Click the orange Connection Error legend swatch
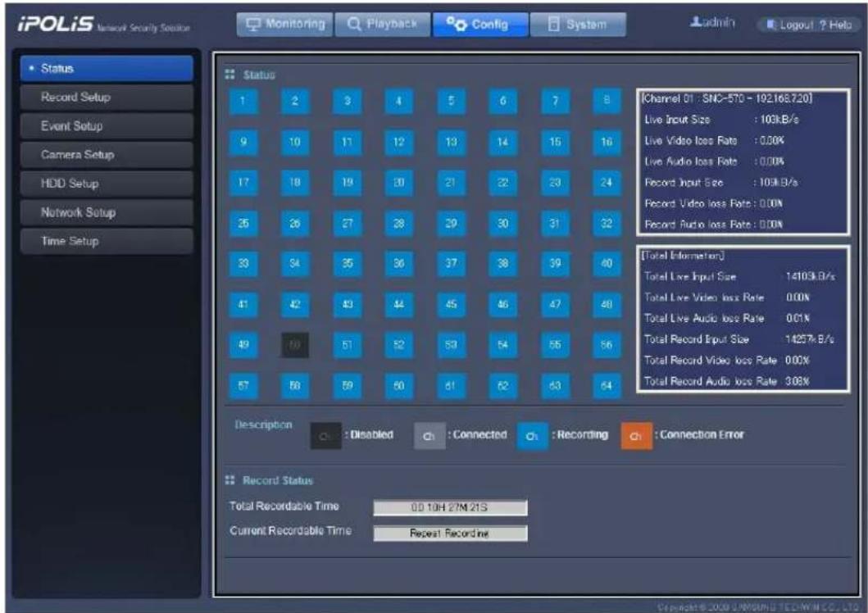 637,436
